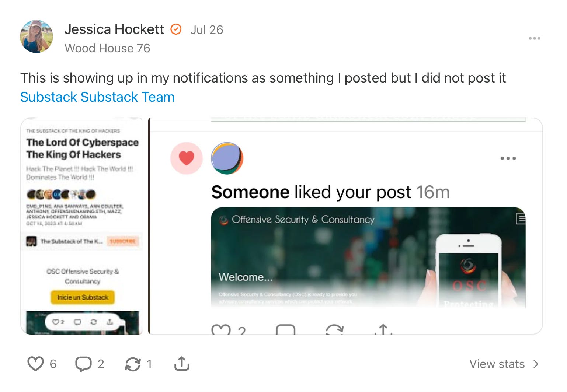This screenshot has width=567, height=392.
Task: Open View stats for this note
Action: (x=504, y=364)
